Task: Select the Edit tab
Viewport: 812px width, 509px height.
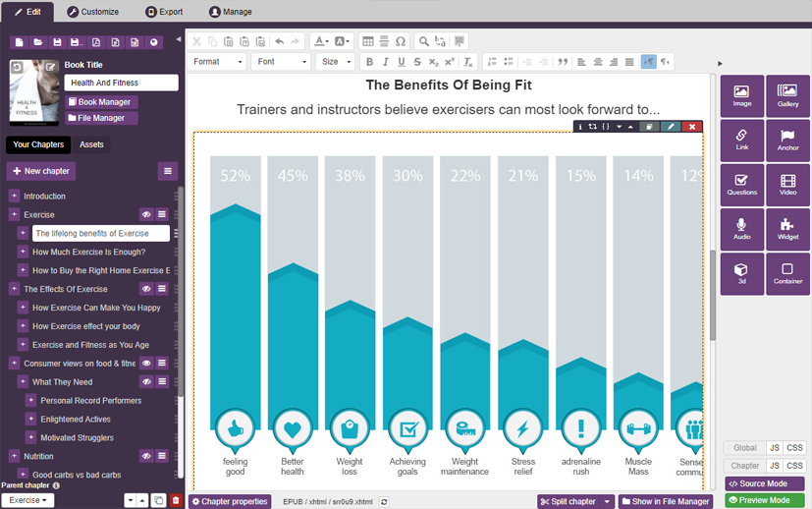Action: tap(27, 12)
